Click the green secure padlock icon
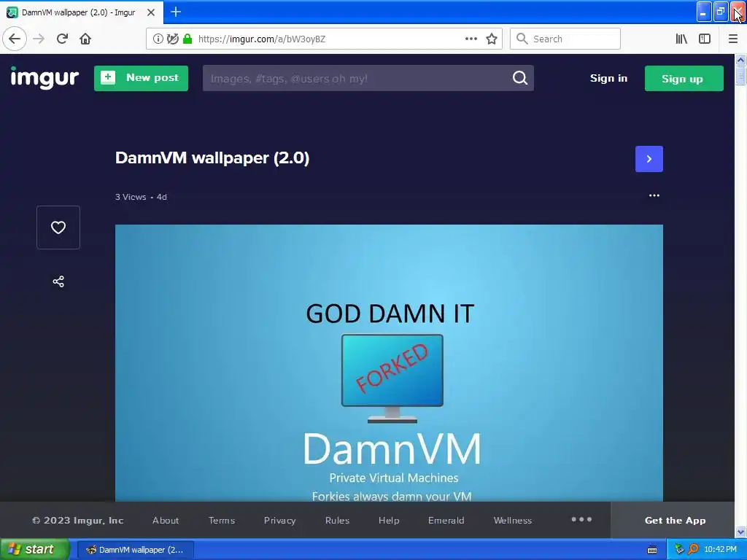 click(x=187, y=39)
